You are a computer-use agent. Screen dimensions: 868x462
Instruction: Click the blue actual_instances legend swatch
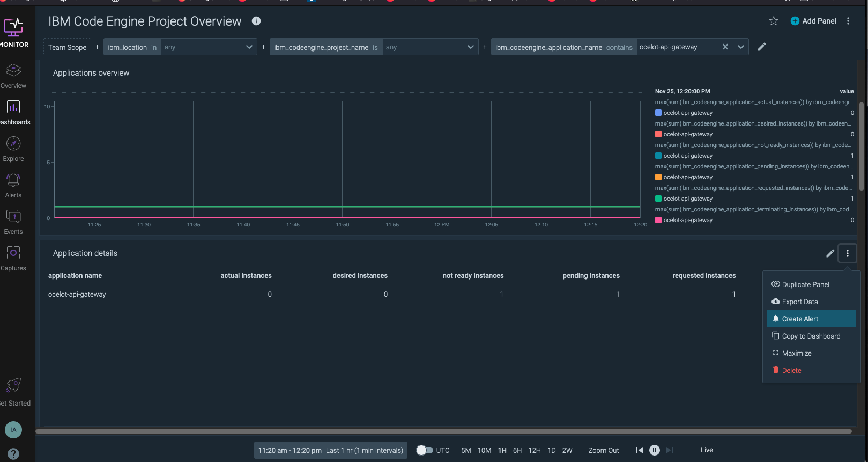tap(658, 113)
